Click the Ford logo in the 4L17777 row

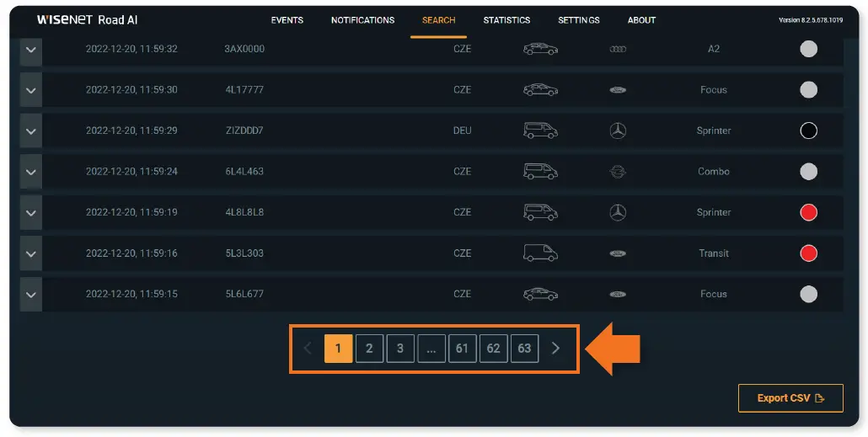click(x=618, y=90)
